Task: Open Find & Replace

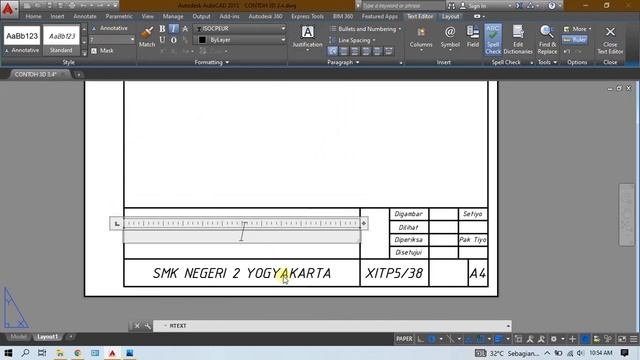Action: click(x=547, y=40)
